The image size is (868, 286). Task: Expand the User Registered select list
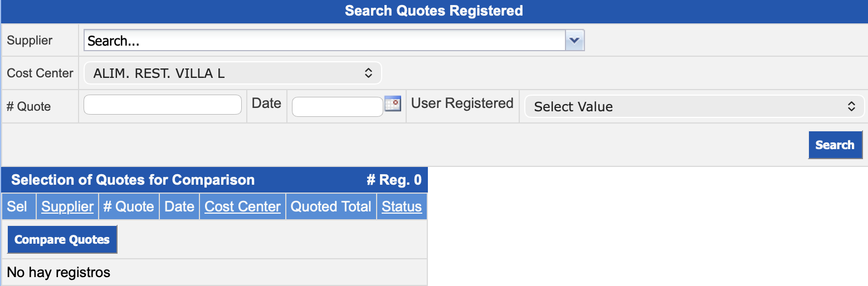[694, 106]
